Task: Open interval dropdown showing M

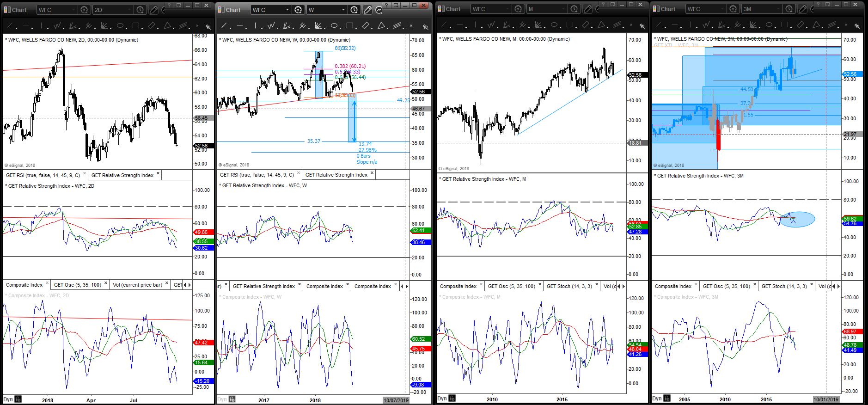Action: pyautogui.click(x=563, y=9)
